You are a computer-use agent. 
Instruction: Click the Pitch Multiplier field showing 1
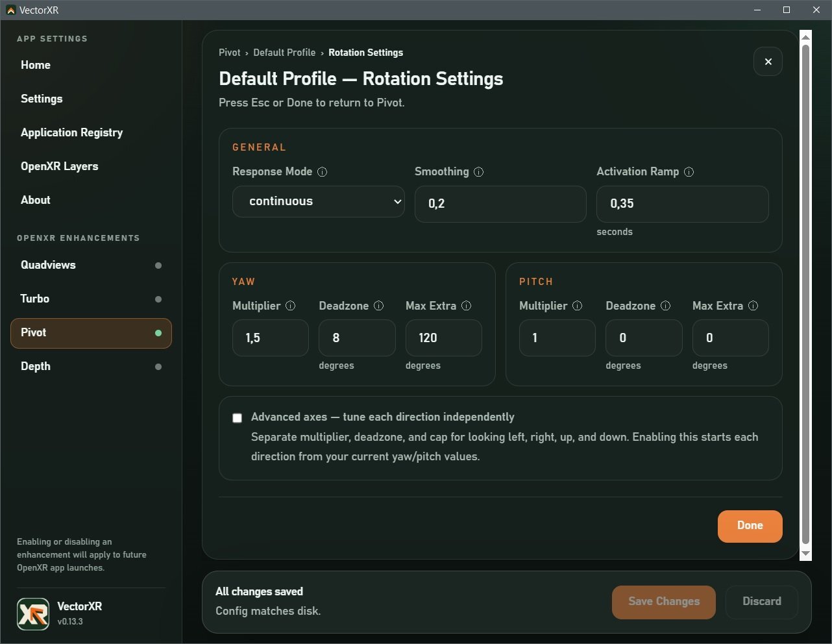pos(557,338)
